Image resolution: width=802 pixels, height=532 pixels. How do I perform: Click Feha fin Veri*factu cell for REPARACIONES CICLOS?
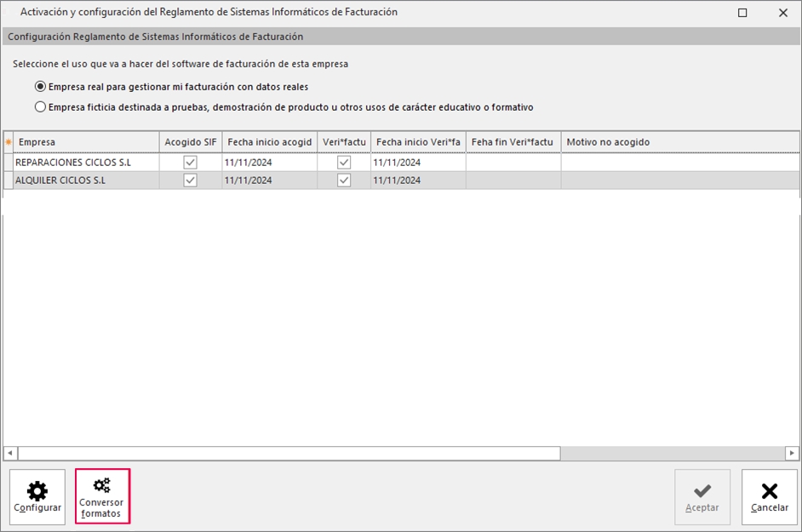513,163
